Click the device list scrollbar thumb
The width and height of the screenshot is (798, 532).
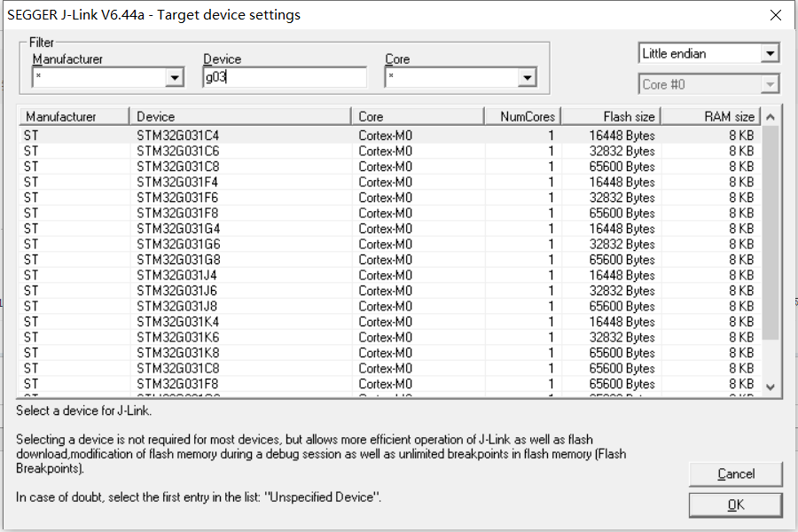771,232
